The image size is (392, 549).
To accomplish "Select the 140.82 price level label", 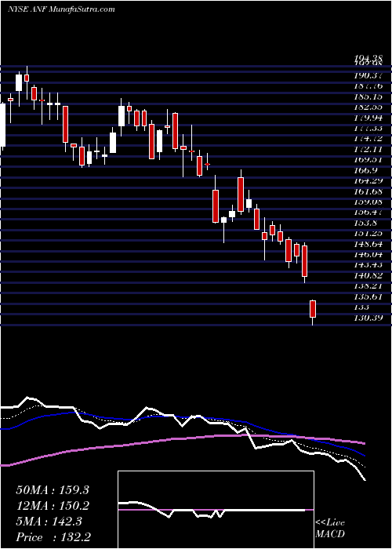I will [x=368, y=275].
